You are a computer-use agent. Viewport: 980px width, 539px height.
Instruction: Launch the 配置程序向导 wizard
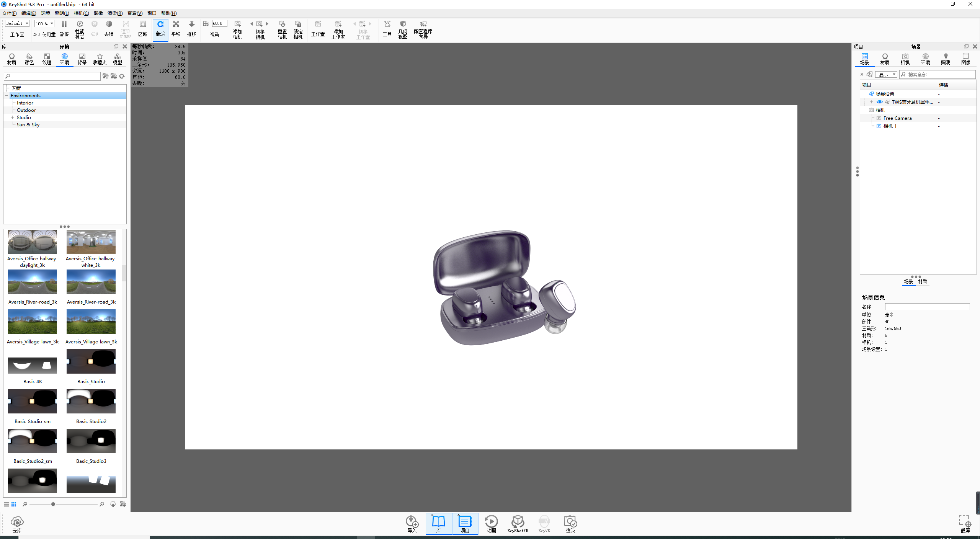[x=423, y=29]
